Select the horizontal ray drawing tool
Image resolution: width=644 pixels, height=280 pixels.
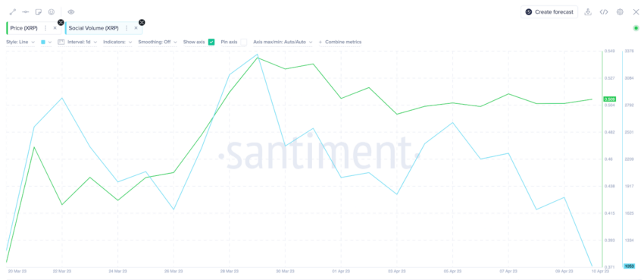coord(26,12)
